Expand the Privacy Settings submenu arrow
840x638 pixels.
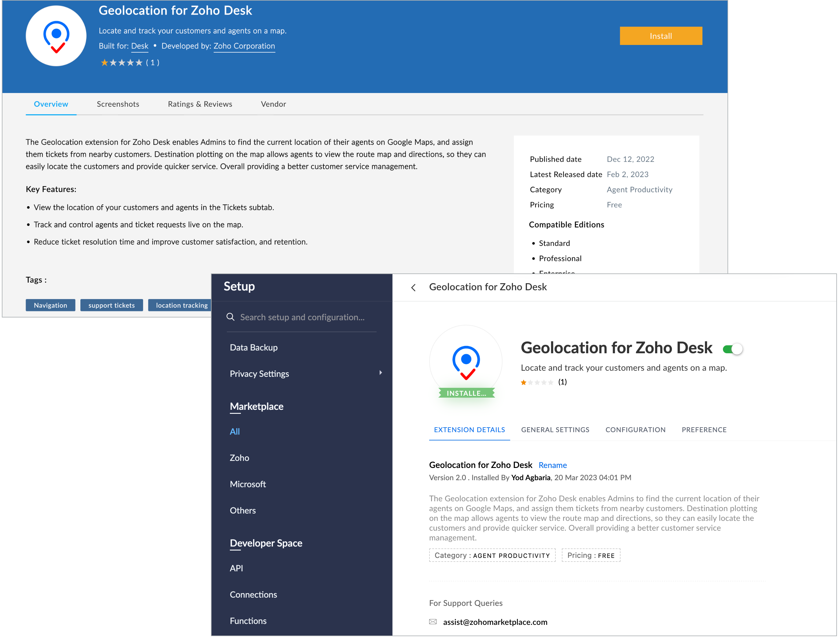[380, 373]
